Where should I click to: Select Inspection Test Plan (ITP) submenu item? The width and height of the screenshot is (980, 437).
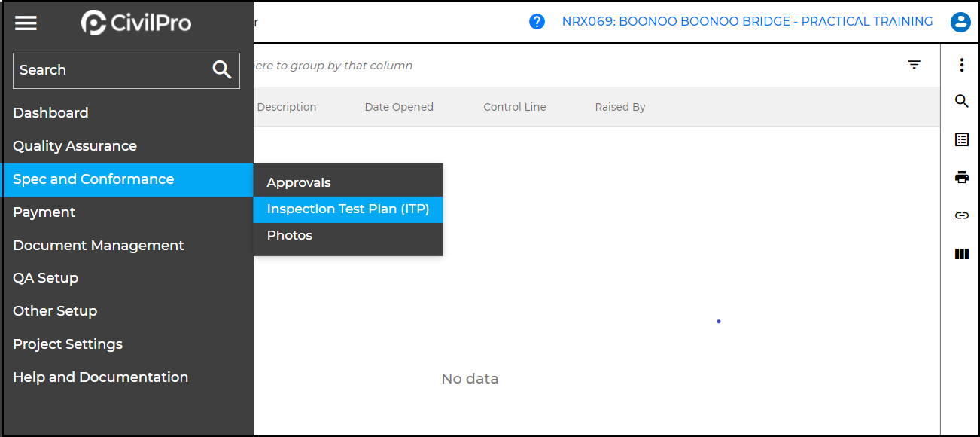348,209
